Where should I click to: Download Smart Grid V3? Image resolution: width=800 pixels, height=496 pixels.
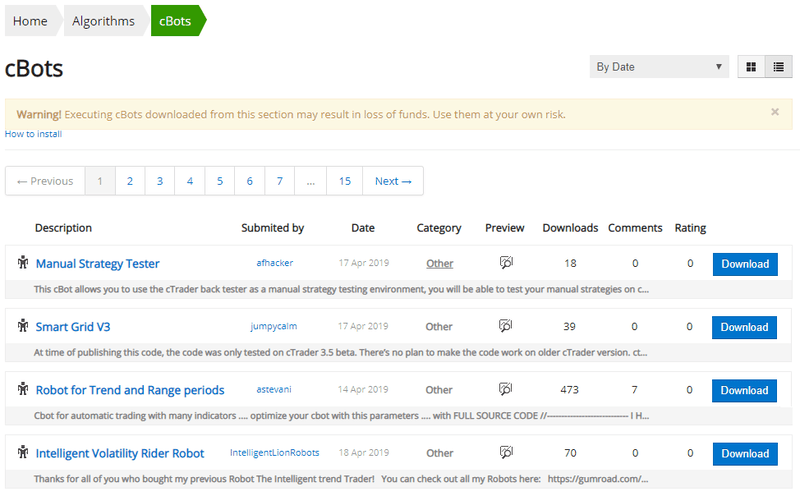click(744, 328)
